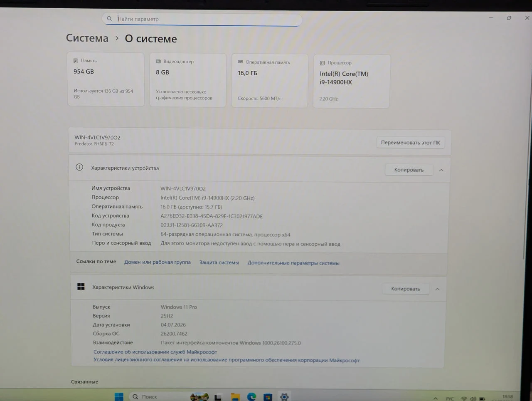Click the magnifier icon in the settings search box
This screenshot has height=401, width=532.
pyautogui.click(x=109, y=19)
